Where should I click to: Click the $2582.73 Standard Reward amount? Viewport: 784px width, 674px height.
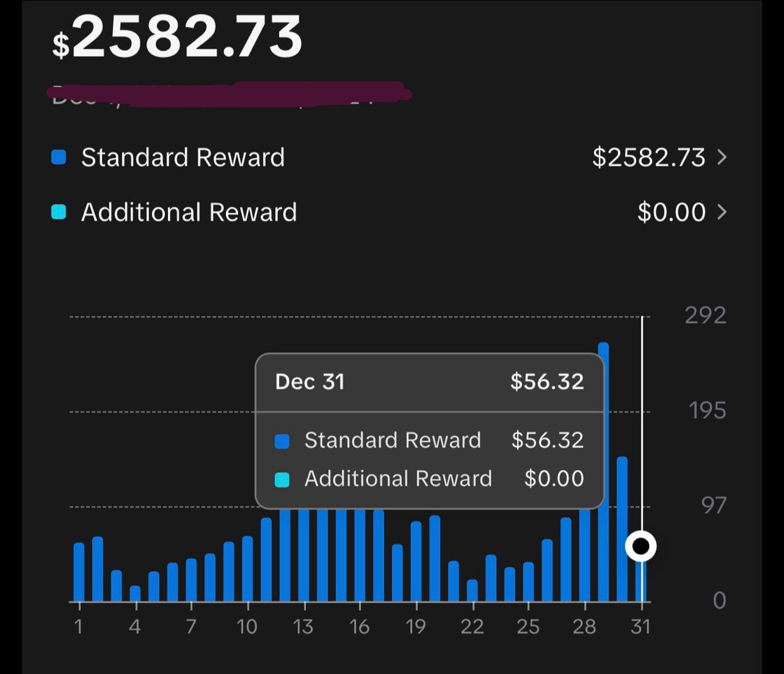click(x=648, y=157)
